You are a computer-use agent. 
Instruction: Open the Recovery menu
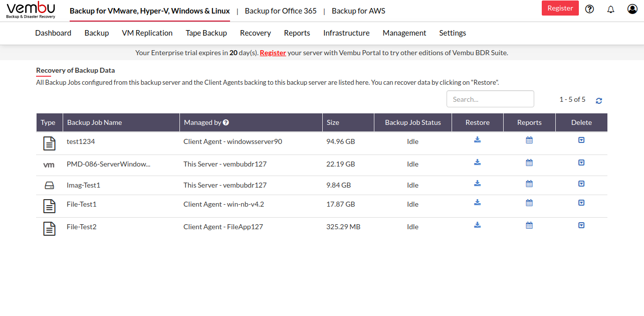coord(256,33)
